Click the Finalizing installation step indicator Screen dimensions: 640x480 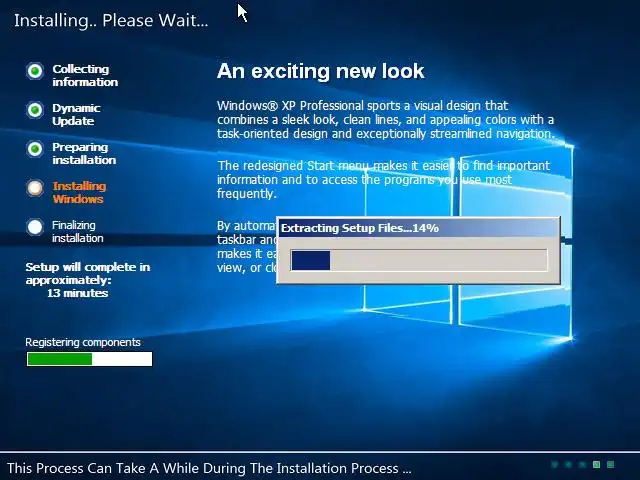coord(35,227)
